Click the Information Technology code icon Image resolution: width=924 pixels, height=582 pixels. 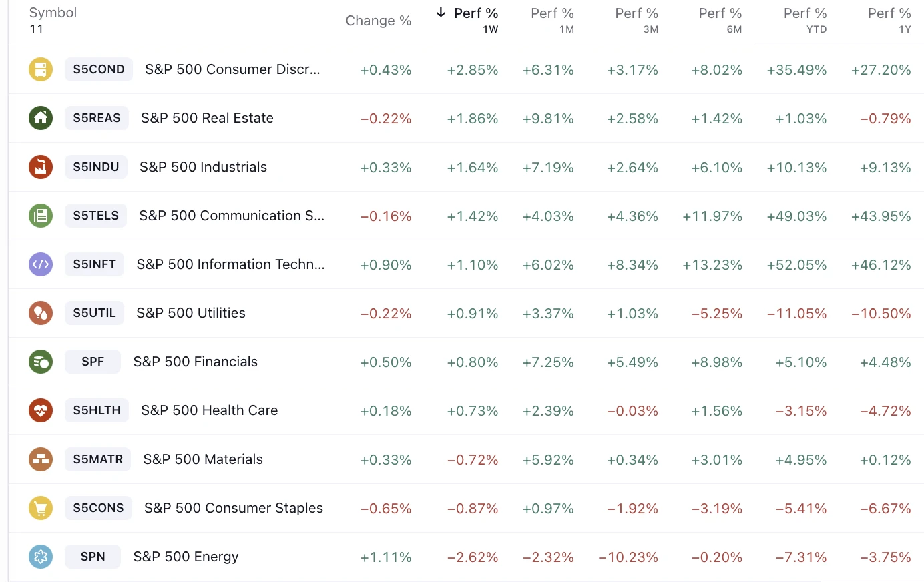41,264
